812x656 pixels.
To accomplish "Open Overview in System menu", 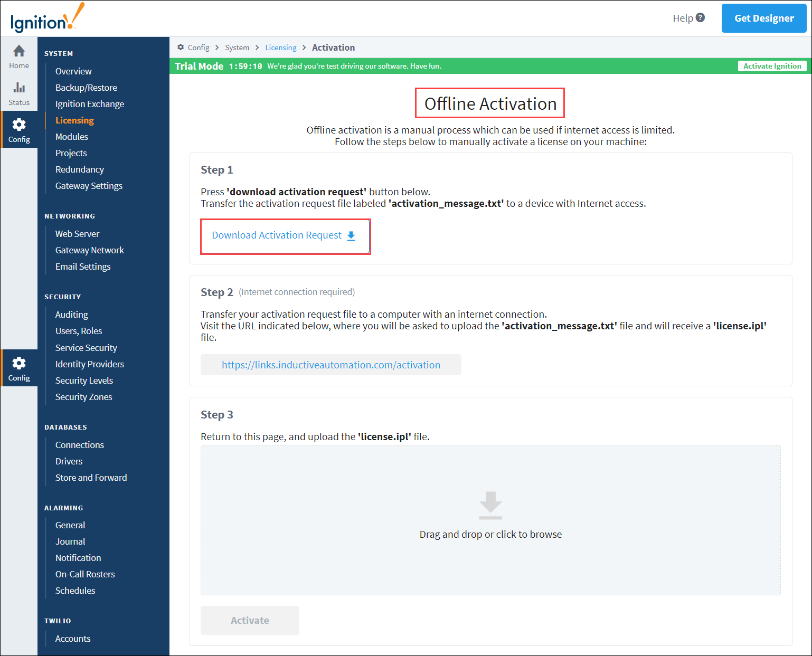I will pos(73,71).
